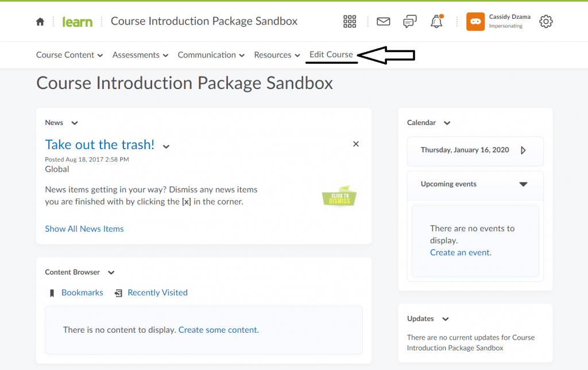Advance the calendar past January 16

pyautogui.click(x=523, y=151)
